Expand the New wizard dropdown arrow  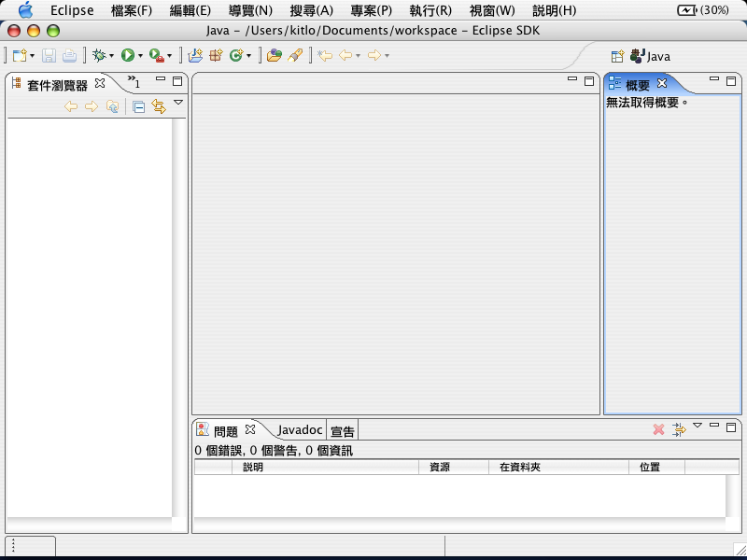pyautogui.click(x=33, y=56)
